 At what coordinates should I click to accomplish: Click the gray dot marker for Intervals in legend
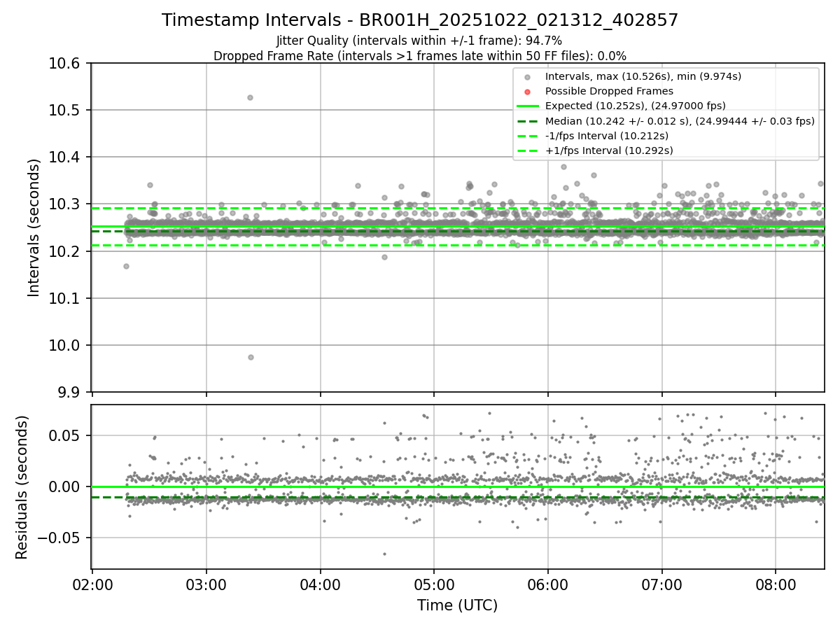coord(528,77)
